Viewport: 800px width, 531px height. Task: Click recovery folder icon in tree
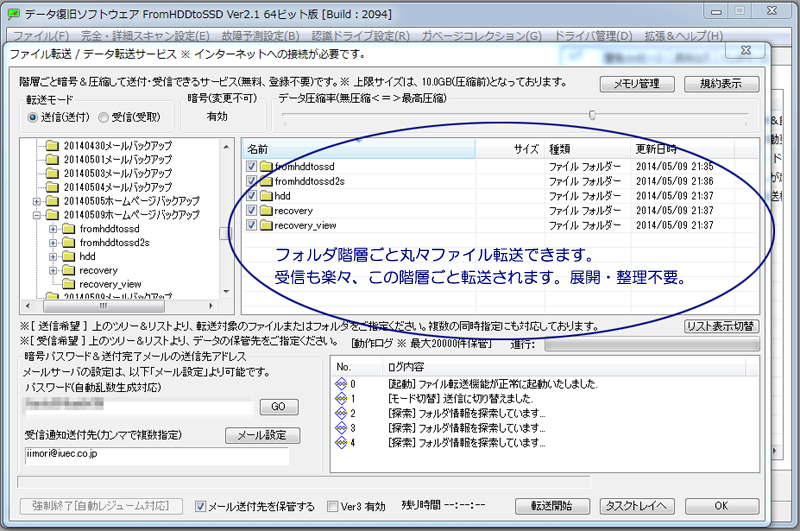[68, 270]
